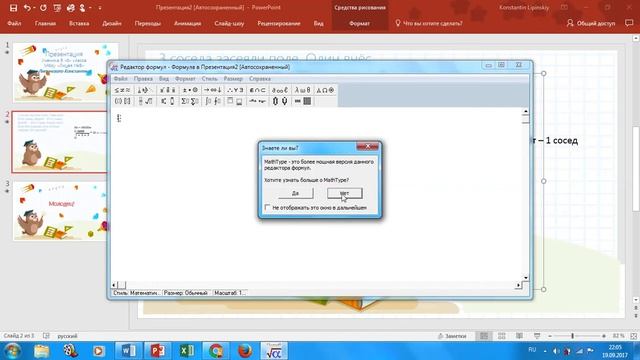Enable 'Не отображать это окно в дальнейшем' checkbox
Image resolution: width=640 pixels, height=360 pixels.
click(x=267, y=208)
